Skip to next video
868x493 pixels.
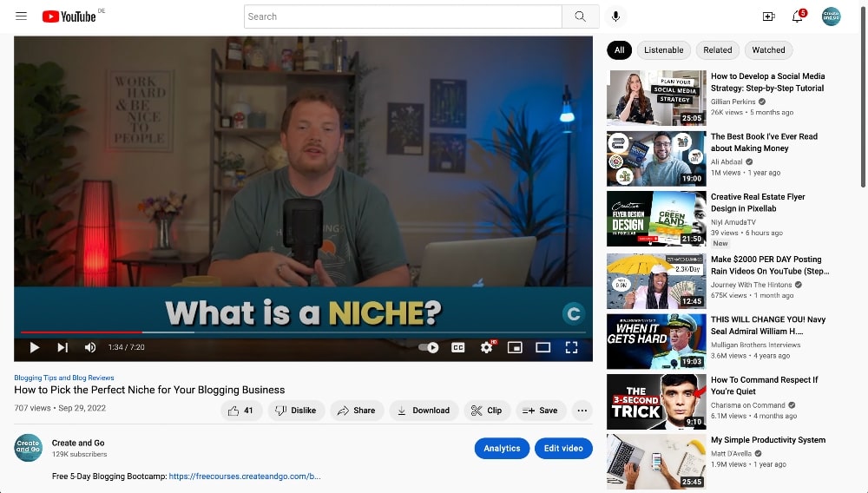point(62,347)
